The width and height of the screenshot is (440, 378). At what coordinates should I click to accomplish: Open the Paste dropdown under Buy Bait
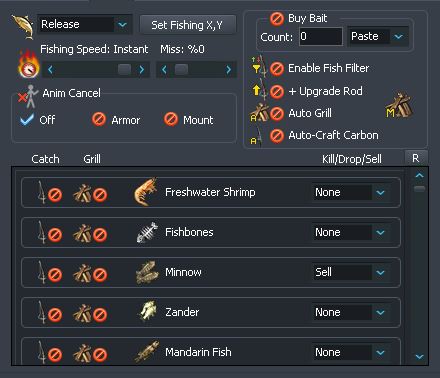click(399, 36)
